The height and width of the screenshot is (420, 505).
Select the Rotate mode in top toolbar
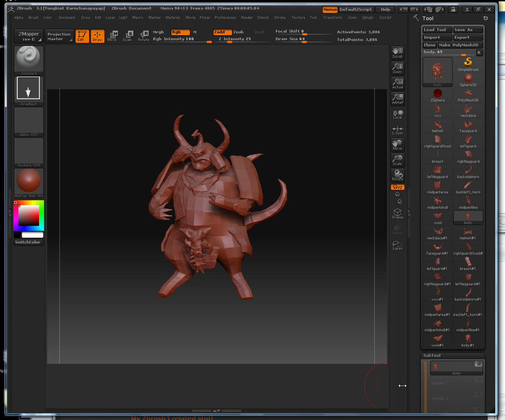click(144, 35)
